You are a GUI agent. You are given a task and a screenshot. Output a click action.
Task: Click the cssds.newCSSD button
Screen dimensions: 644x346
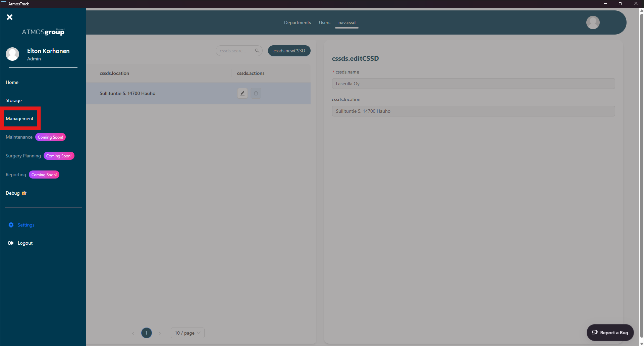point(289,51)
